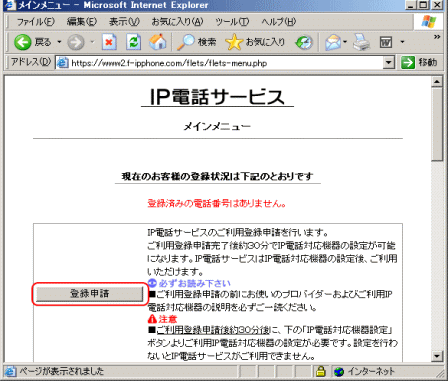Click the IE icon in title bar
This screenshot has width=448, height=381.
tap(10, 5)
